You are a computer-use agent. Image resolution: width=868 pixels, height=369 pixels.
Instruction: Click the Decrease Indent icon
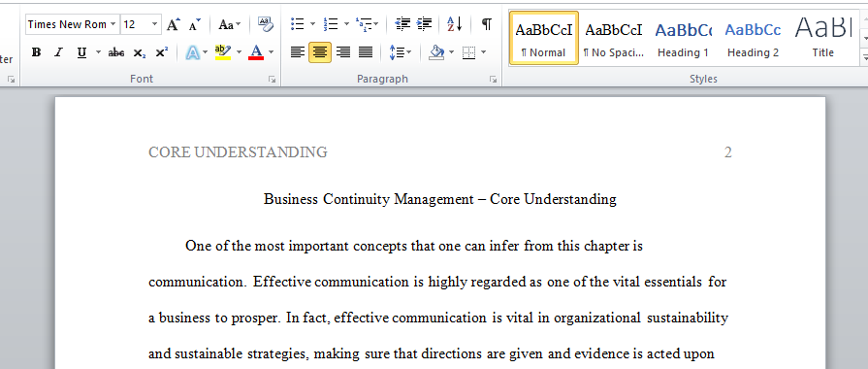pyautogui.click(x=402, y=24)
